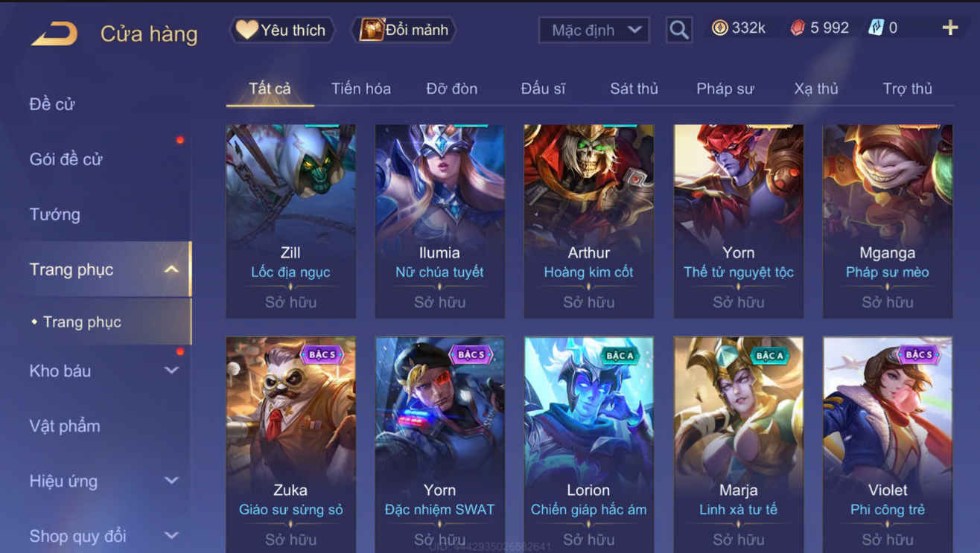Click the gold coin 332k icon

(719, 28)
